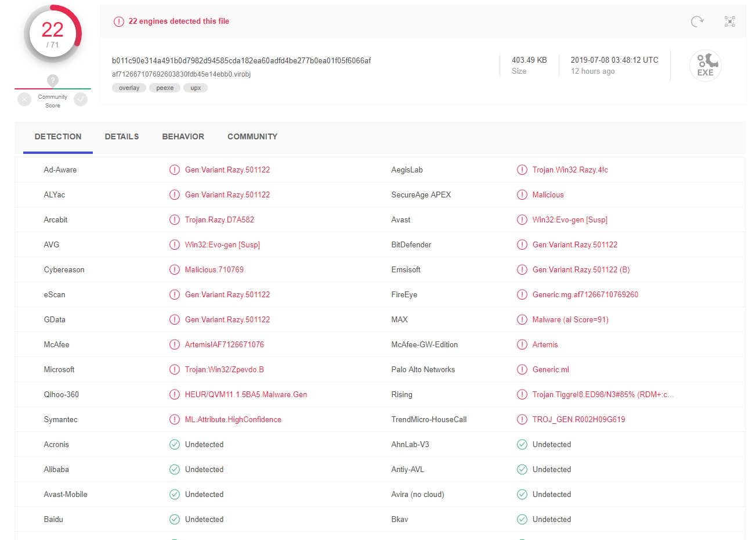Click the alert icon for FireEye detection
The width and height of the screenshot is (756, 540).
pos(522,294)
